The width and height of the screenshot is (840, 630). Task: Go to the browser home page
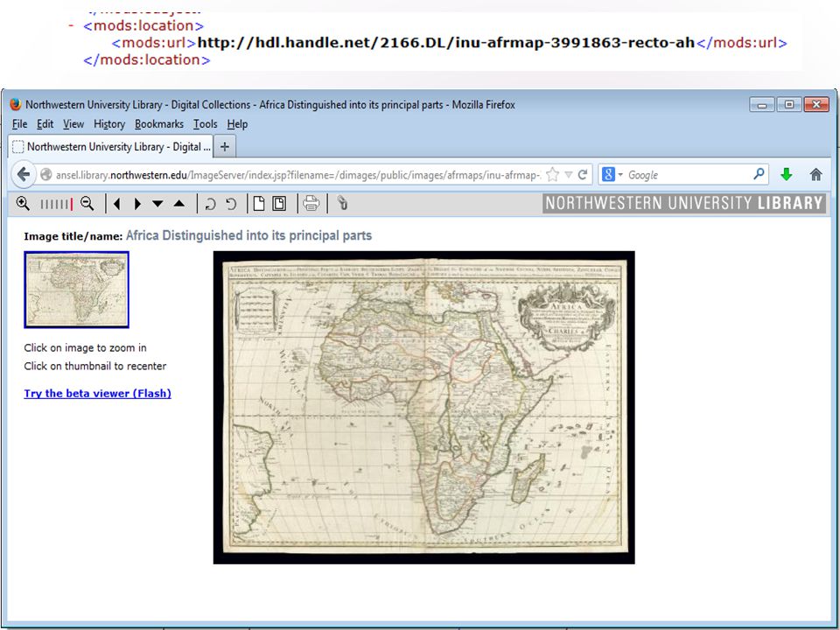[815, 175]
